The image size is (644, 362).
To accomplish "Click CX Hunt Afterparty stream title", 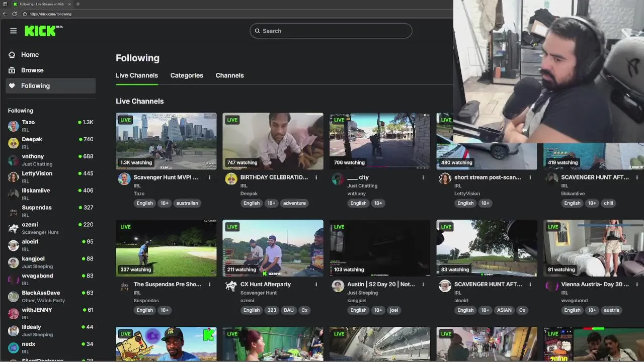I will pos(266,285).
